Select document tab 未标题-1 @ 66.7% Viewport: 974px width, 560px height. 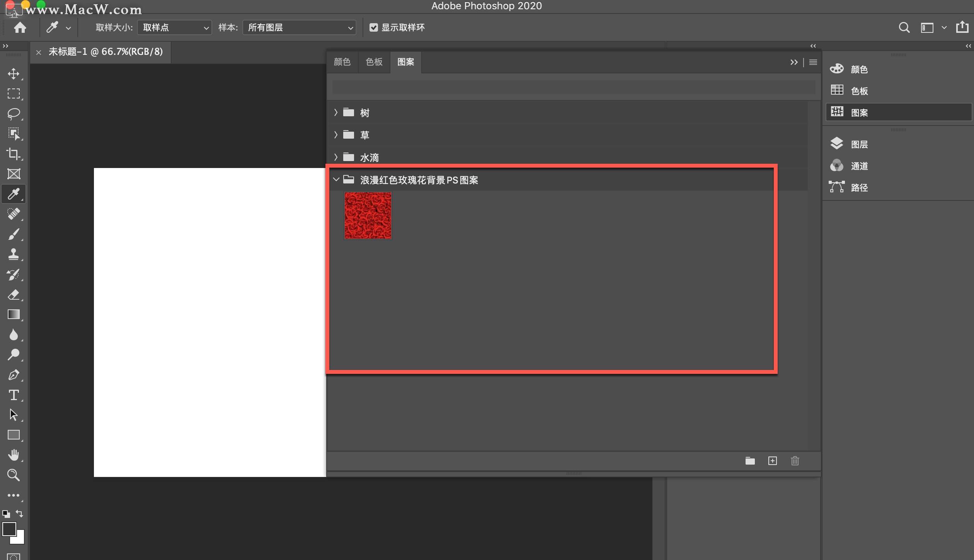[106, 52]
